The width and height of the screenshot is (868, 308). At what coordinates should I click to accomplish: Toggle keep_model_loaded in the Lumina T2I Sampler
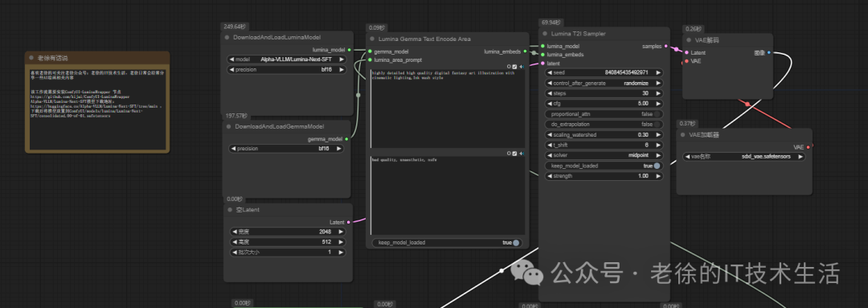[604, 166]
